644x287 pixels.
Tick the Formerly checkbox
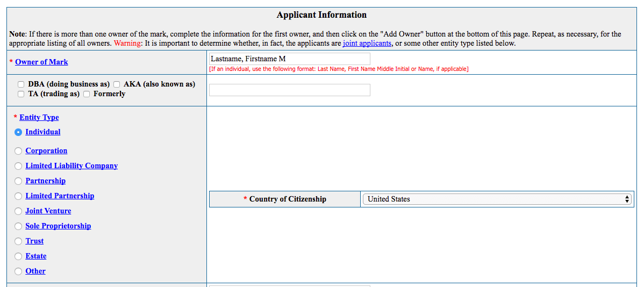[87, 94]
